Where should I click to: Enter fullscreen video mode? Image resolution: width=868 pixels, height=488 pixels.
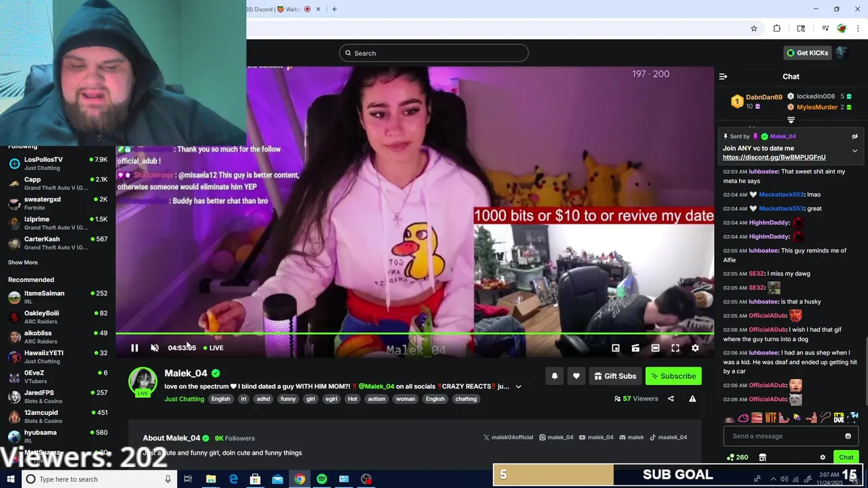[x=675, y=348]
